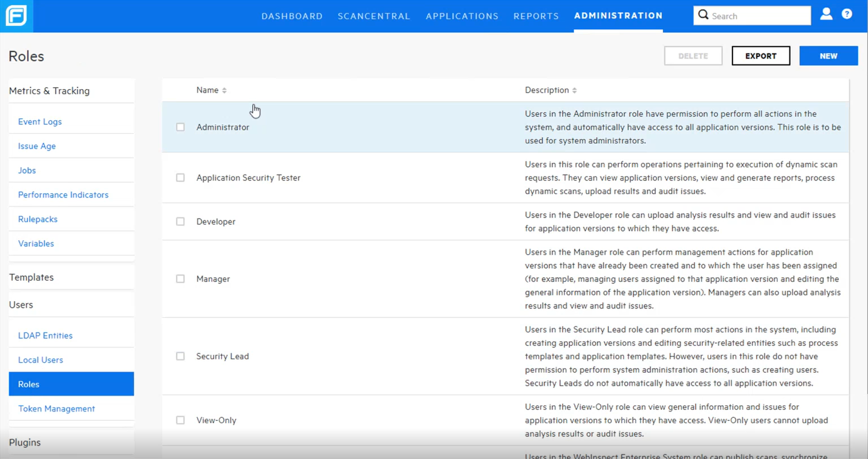The image size is (868, 459).
Task: Tick the Application Security Tester checkbox
Action: 180,178
